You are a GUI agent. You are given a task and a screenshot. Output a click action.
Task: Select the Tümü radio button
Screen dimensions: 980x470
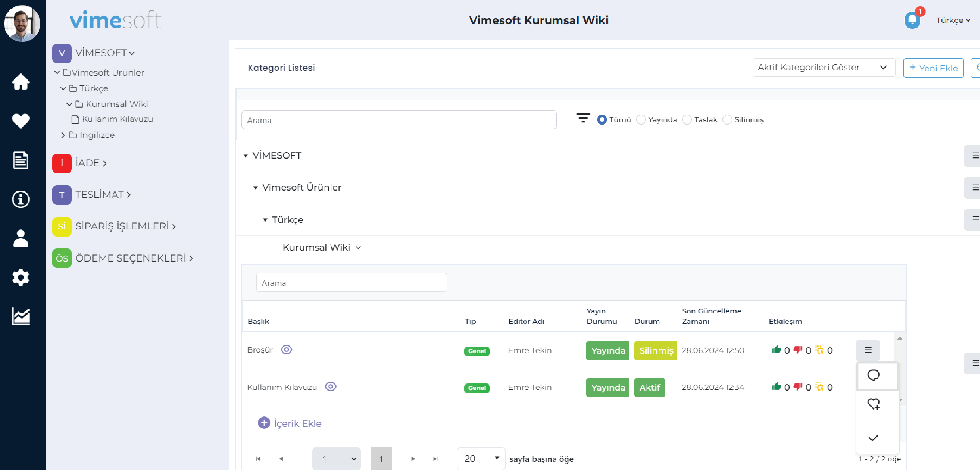coord(602,119)
